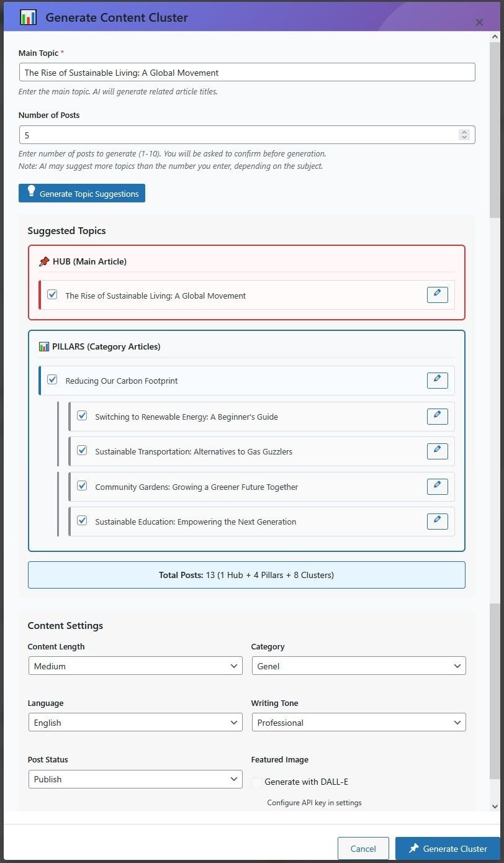
Task: Edit the HUB main article title
Action: pyautogui.click(x=437, y=295)
